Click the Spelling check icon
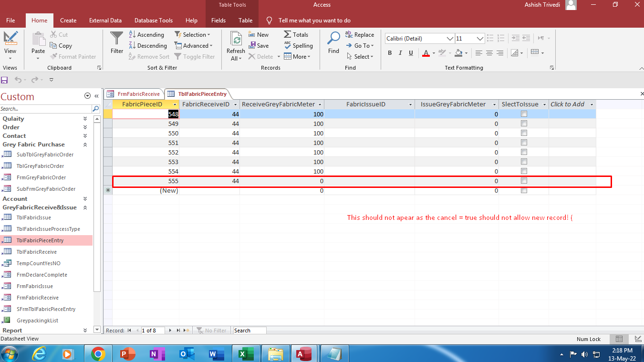644x362 pixels. coord(288,45)
